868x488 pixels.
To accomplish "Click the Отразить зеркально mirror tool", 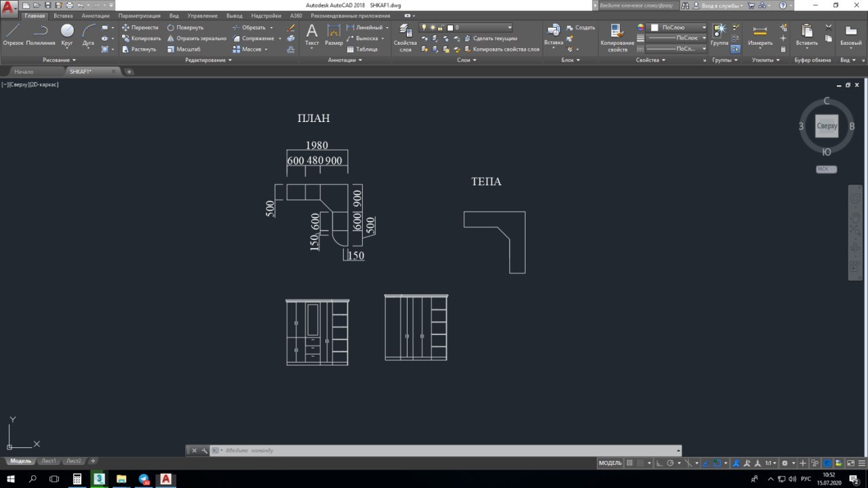I will (197, 39).
